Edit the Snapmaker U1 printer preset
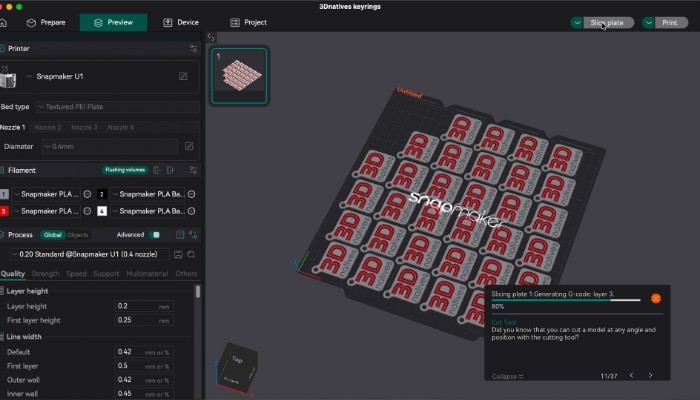Viewport: 700px width, 400px height. point(183,76)
